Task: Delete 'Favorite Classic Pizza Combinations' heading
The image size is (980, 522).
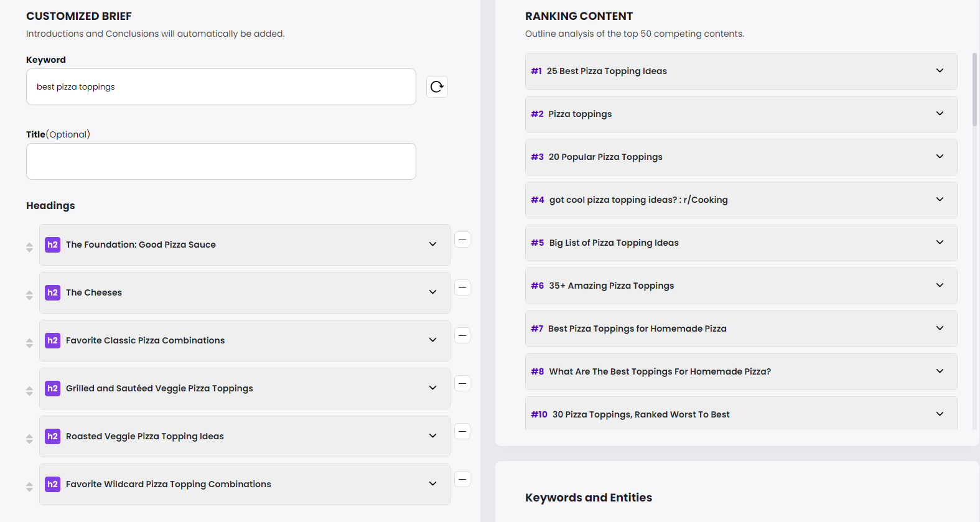Action: 462,335
